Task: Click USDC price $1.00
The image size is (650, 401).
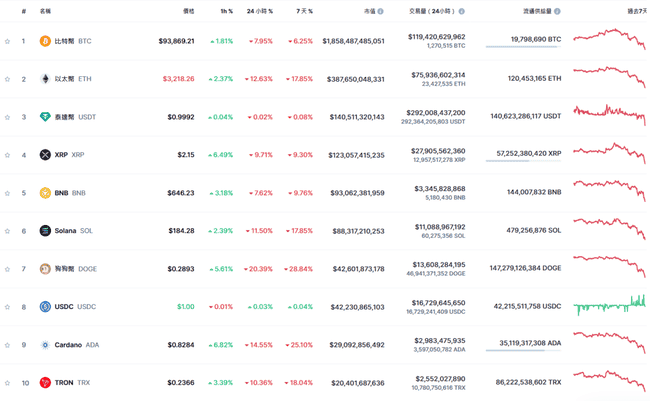Action: pyautogui.click(x=186, y=306)
